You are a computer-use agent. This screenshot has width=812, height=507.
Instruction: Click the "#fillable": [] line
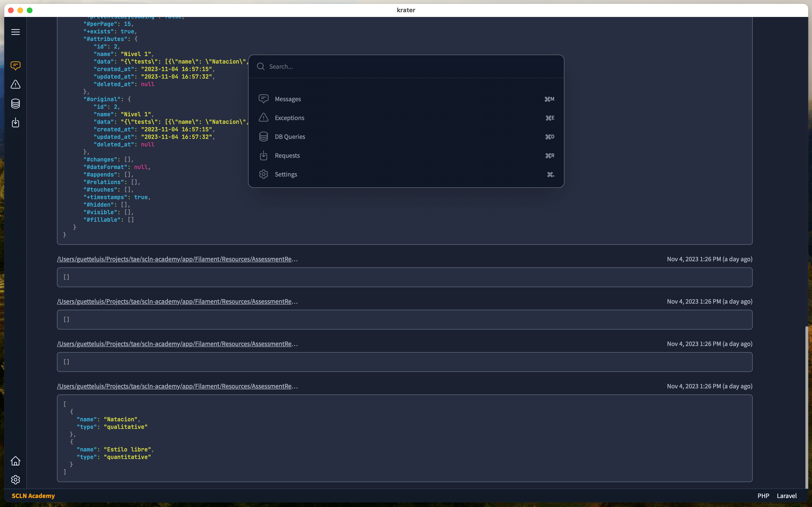108,220
